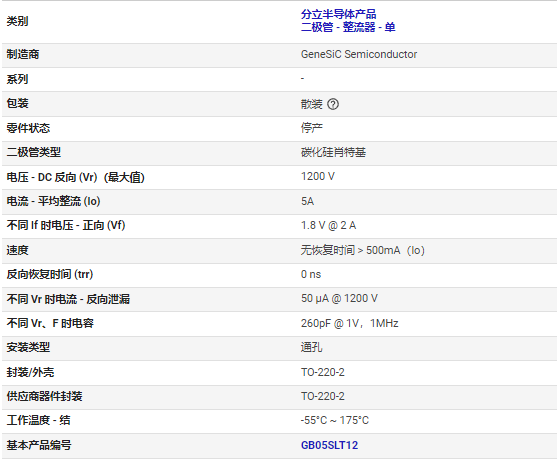
Task: Open the 分立半导体产品 category link
Action: click(338, 14)
